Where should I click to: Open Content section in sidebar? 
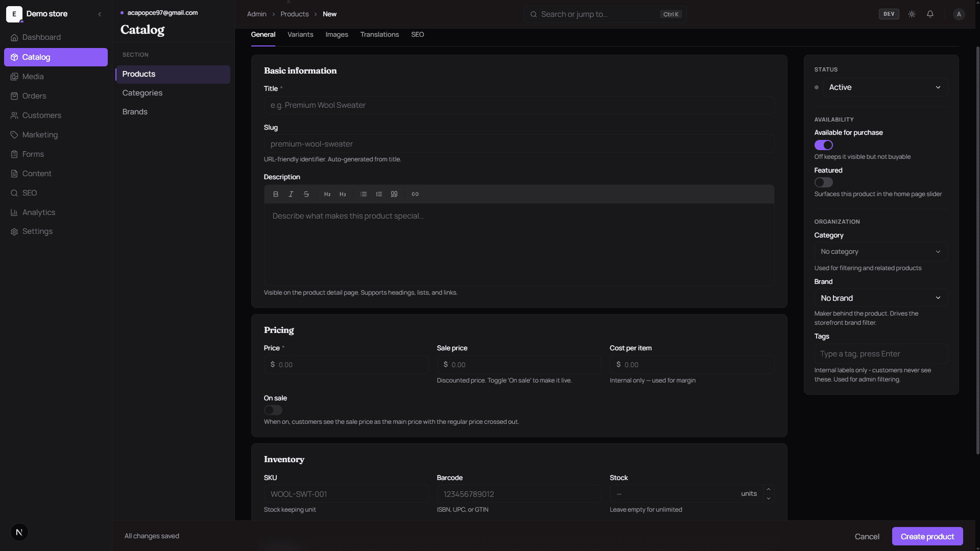pos(56,174)
